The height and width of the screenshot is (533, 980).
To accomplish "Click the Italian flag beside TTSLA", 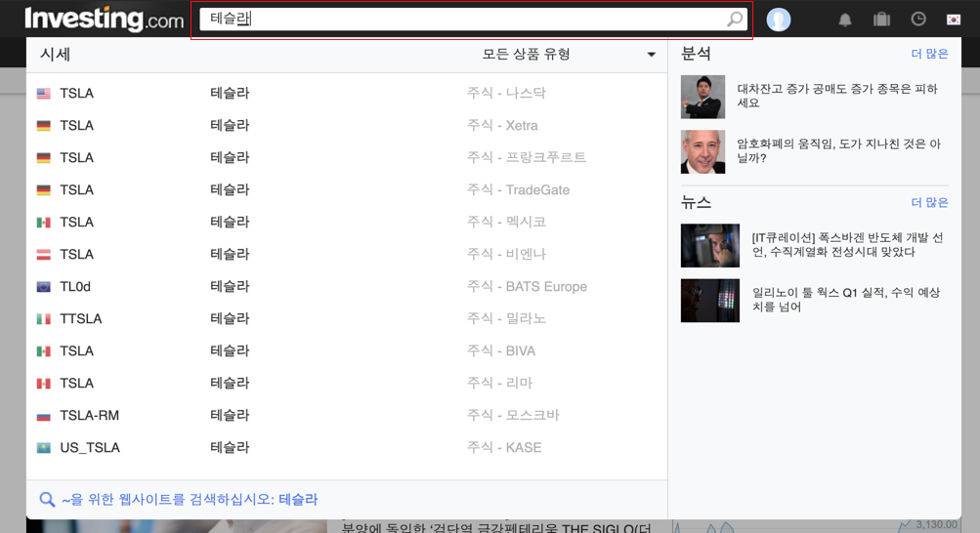I will pyautogui.click(x=44, y=319).
